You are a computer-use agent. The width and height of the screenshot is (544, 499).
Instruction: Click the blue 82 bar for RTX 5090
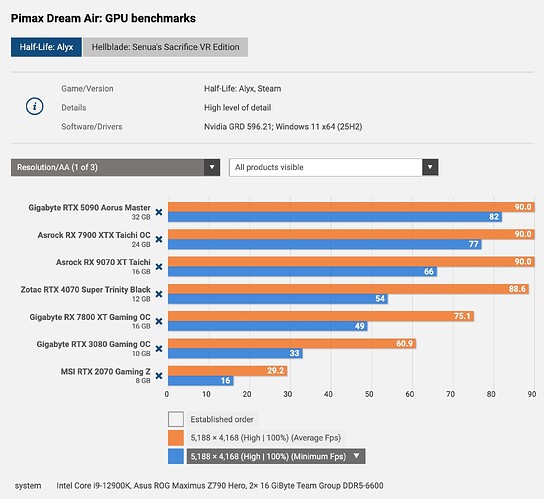[x=335, y=217]
